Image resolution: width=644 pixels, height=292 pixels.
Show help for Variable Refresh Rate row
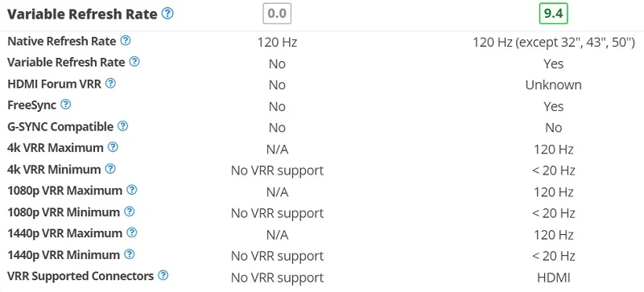click(134, 62)
